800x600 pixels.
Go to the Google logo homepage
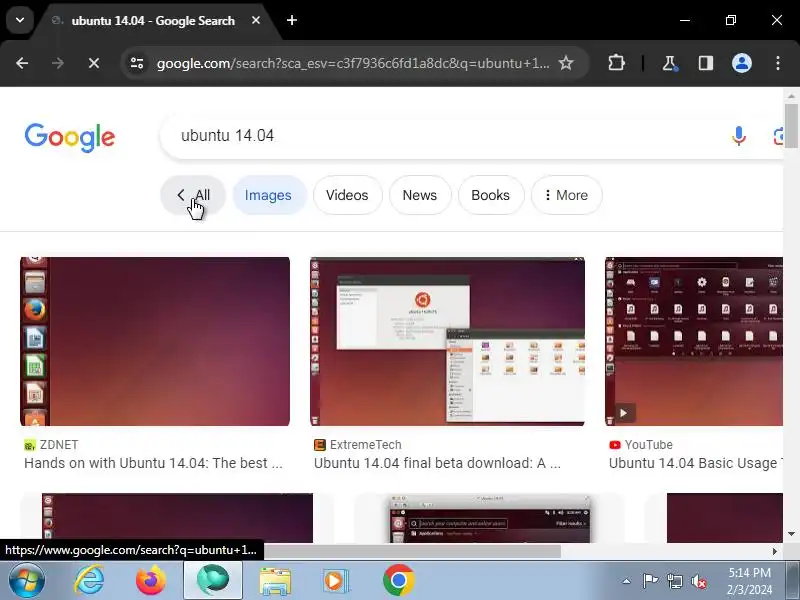coord(70,137)
